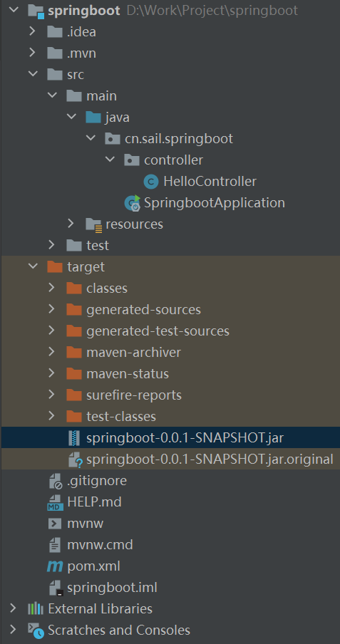Expand the resources folder arrow

71,224
